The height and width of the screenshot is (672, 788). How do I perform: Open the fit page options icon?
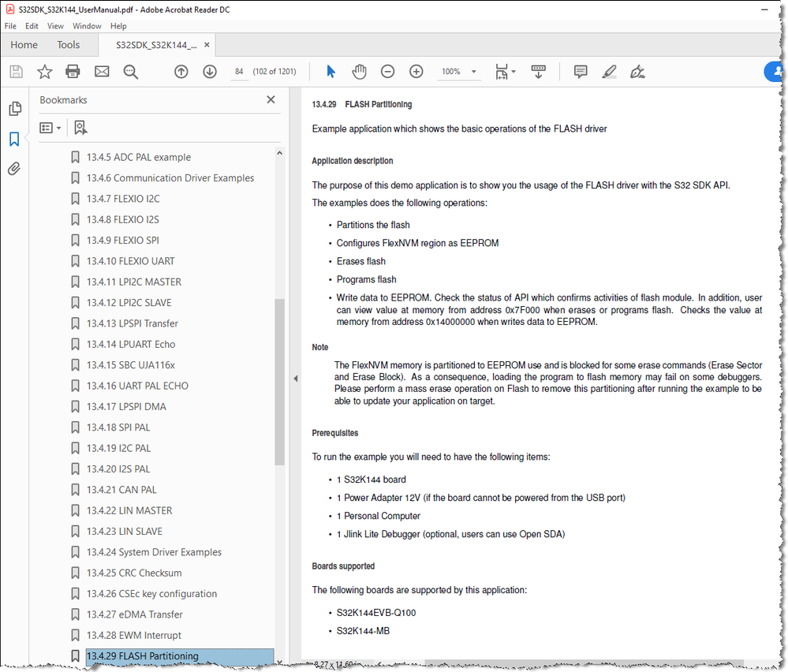pos(504,72)
